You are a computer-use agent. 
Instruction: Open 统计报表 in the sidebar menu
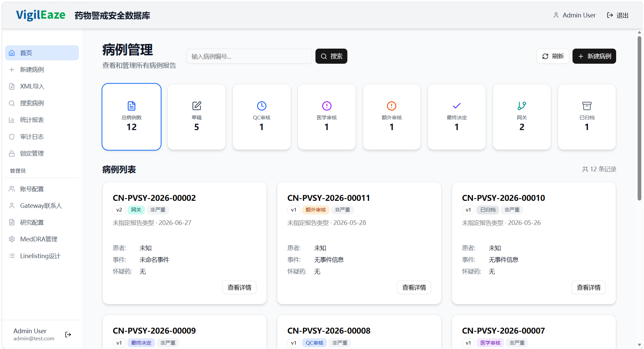42,120
